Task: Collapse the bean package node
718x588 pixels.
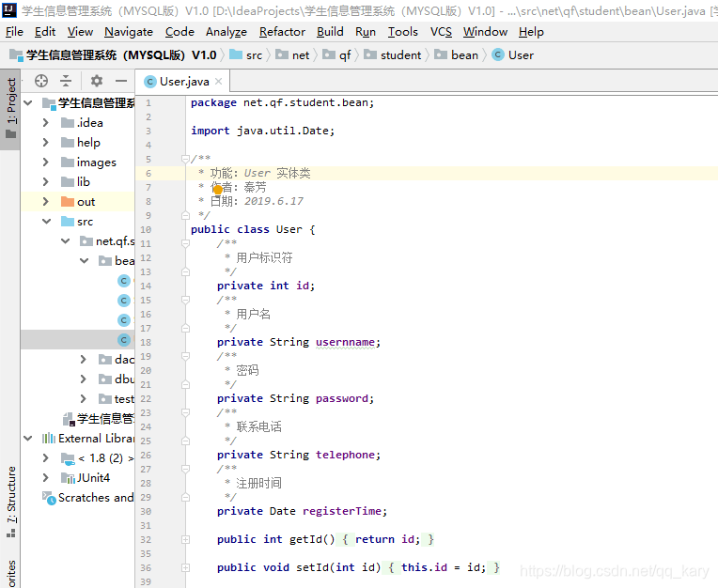Action: [x=85, y=261]
